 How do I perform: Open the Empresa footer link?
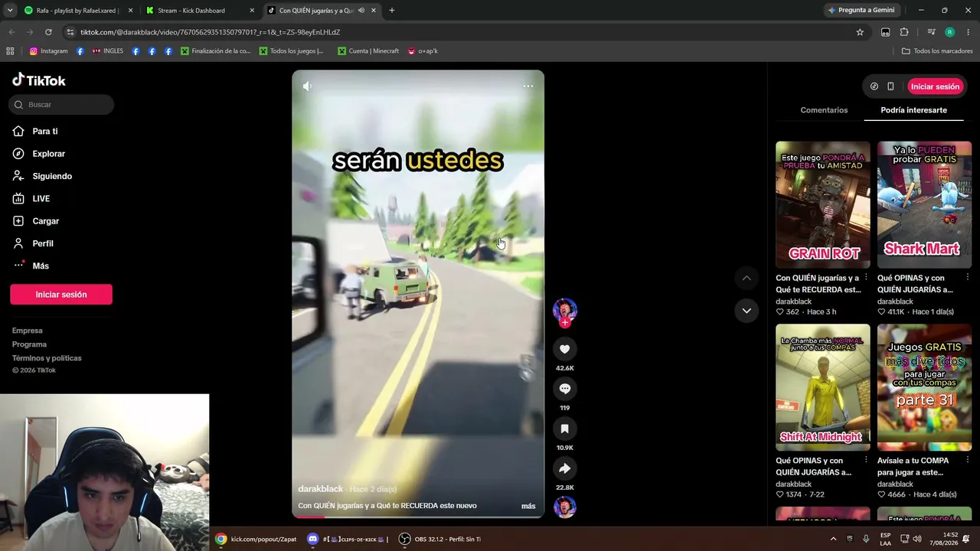28,331
